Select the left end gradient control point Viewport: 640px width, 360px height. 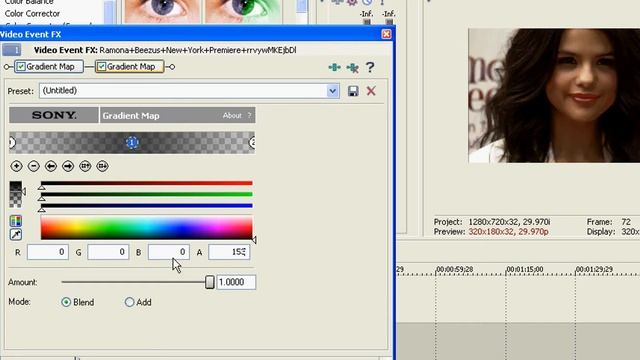[x=12, y=142]
